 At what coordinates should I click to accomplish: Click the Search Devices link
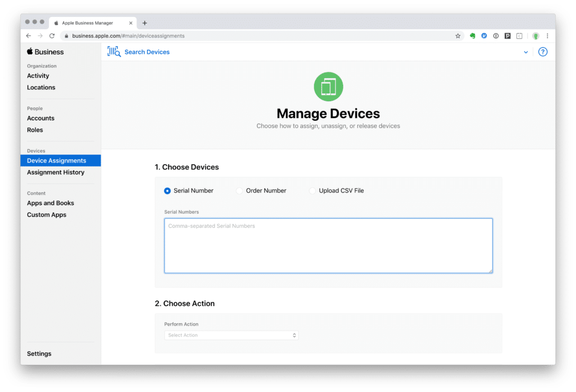(x=147, y=52)
